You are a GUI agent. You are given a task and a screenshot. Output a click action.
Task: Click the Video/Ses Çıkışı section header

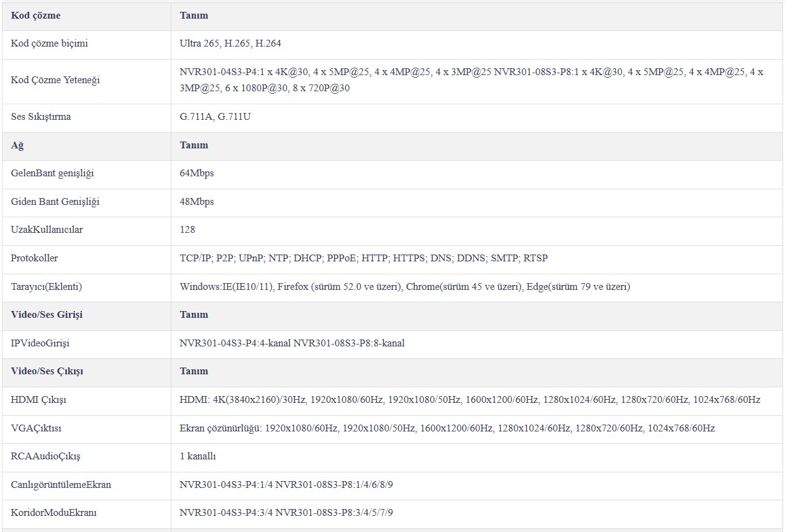[x=47, y=371]
